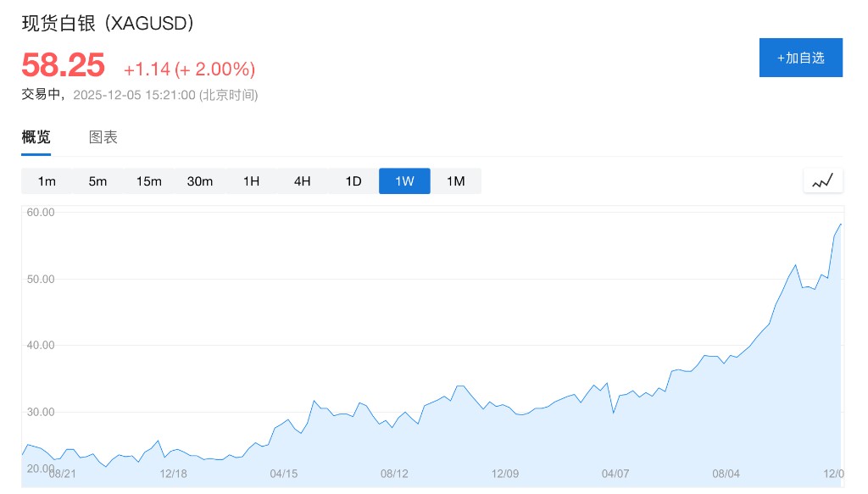
Task: Choose the 15m chart interval
Action: (148, 181)
